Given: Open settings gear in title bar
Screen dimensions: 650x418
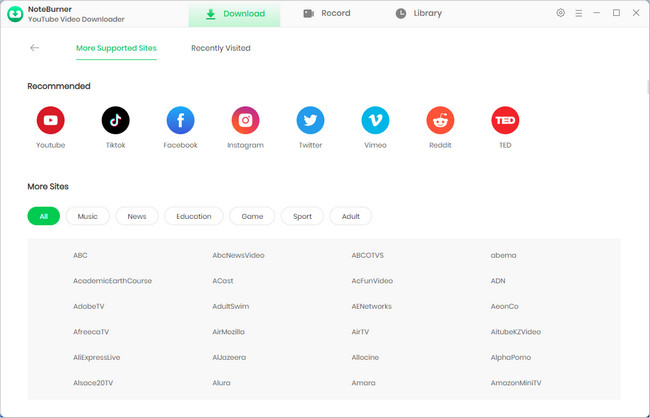Looking at the screenshot, I should [x=560, y=13].
